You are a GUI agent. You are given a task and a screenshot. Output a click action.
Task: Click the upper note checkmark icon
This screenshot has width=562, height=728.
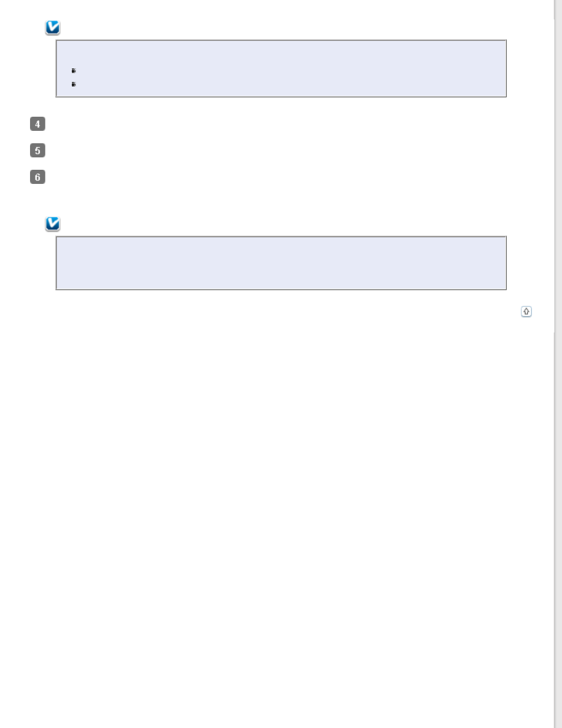click(52, 28)
